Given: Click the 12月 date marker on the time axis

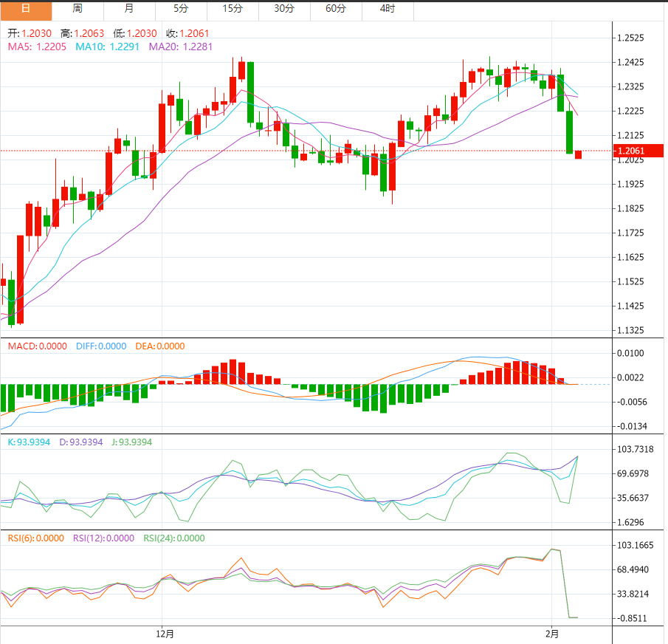Looking at the screenshot, I should click(165, 634).
